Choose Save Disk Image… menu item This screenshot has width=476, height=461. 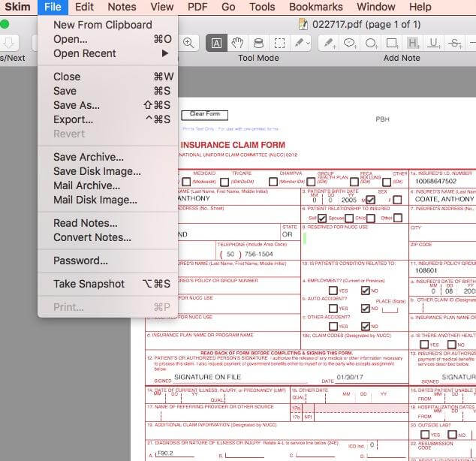(x=108, y=171)
